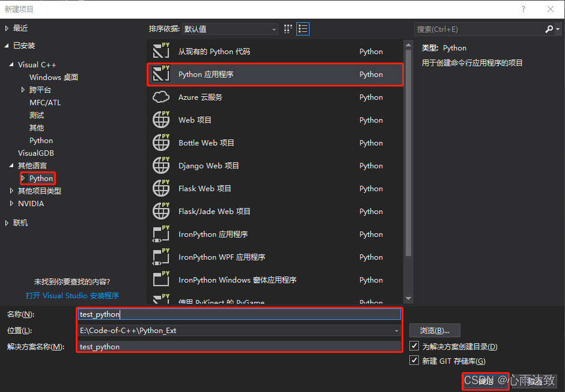This screenshot has width=565, height=392.
Task: Click the Bottle Web 项目 globe icon
Action: [x=161, y=142]
